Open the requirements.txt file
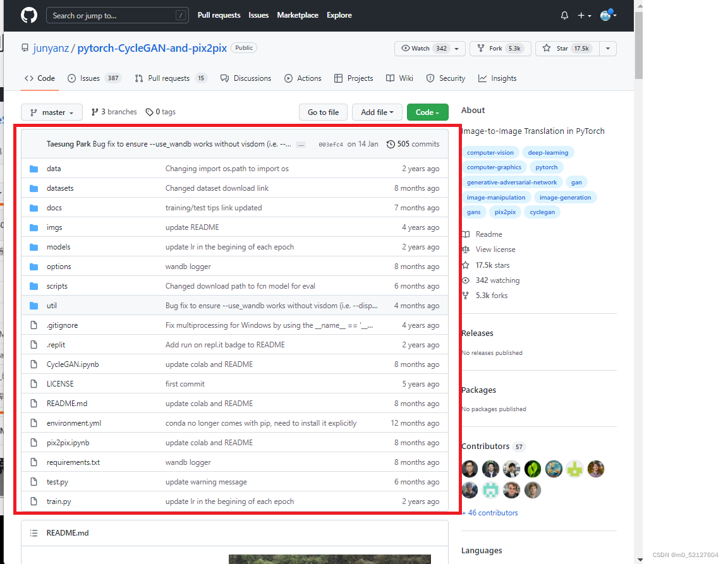 pos(73,462)
